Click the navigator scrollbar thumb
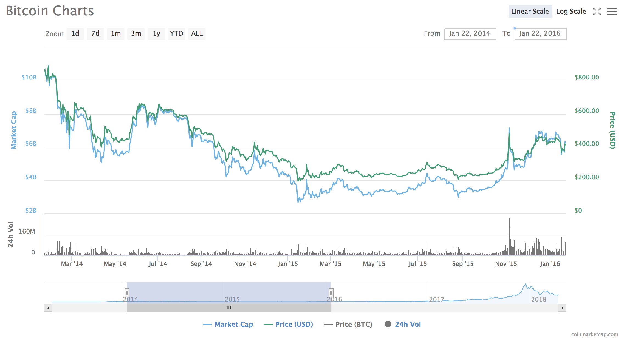644x341 pixels. pyautogui.click(x=229, y=308)
